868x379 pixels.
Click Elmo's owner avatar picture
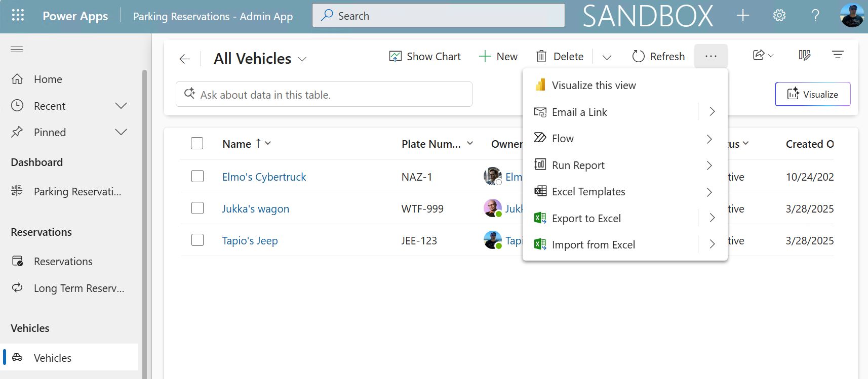pos(492,176)
